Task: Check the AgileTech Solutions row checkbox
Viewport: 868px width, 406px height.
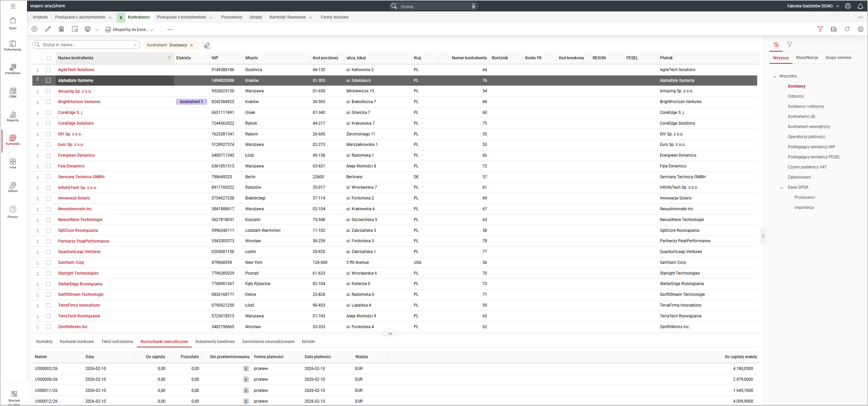Action: tap(48, 70)
